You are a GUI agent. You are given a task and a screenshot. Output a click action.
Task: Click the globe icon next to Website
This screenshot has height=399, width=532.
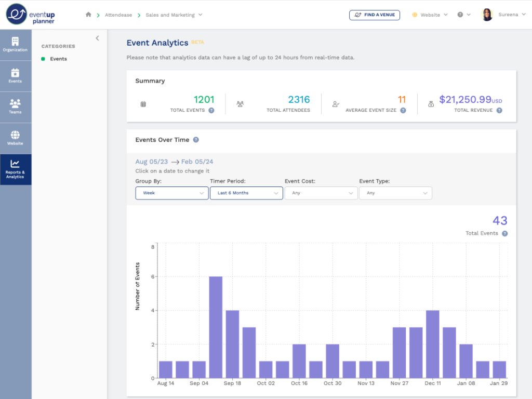415,15
